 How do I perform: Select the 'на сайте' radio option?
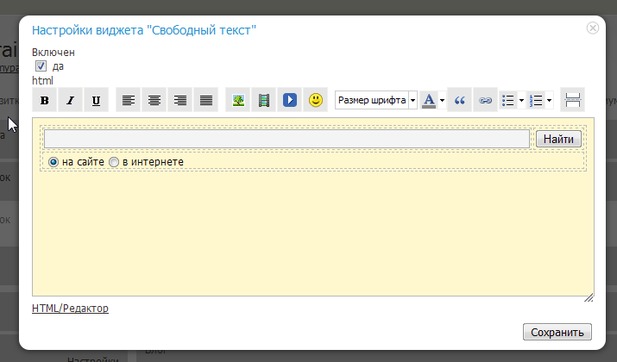pyautogui.click(x=53, y=162)
